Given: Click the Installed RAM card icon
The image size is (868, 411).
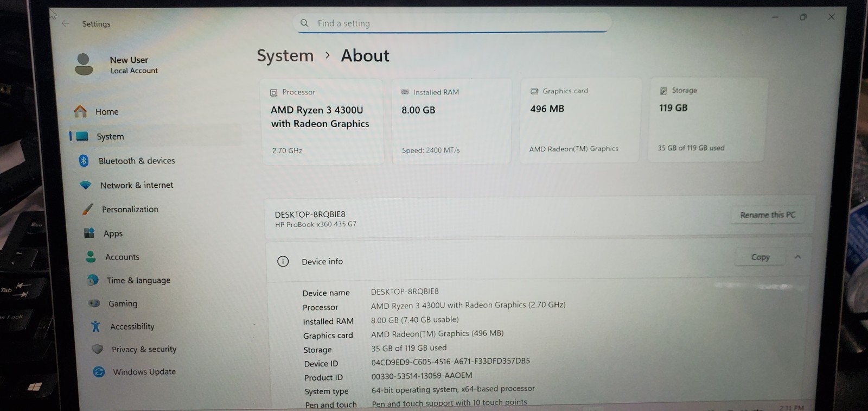Looking at the screenshot, I should (x=405, y=92).
